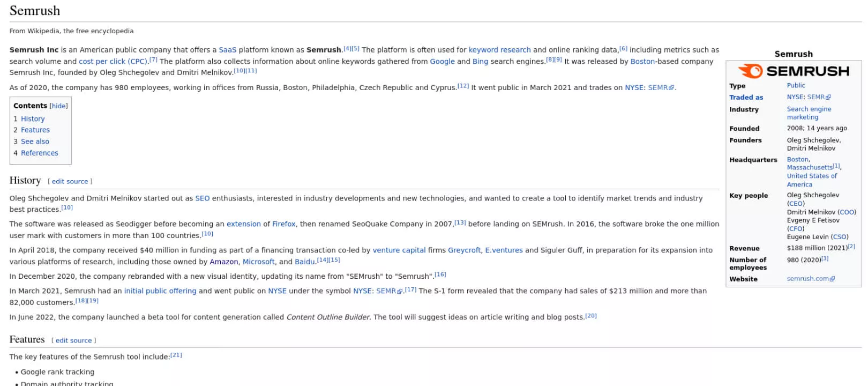Open citation [2] beside Revenue value
868x386 pixels.
[851, 247]
